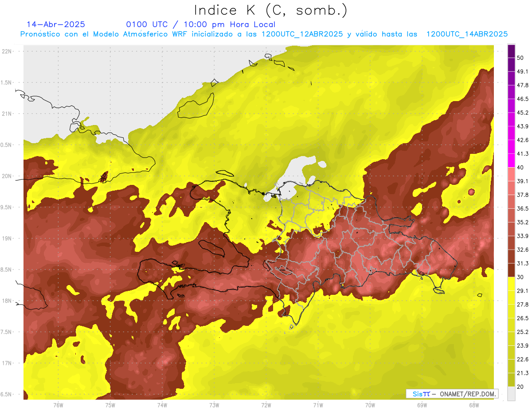
Task: Click the latitude label '20N'
Action: pyautogui.click(x=7, y=176)
